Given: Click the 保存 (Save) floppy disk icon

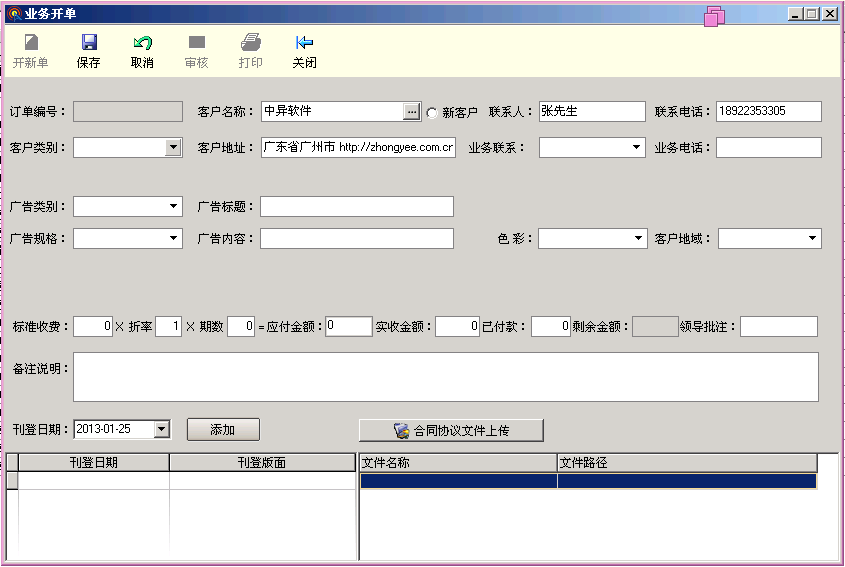Looking at the screenshot, I should point(89,43).
